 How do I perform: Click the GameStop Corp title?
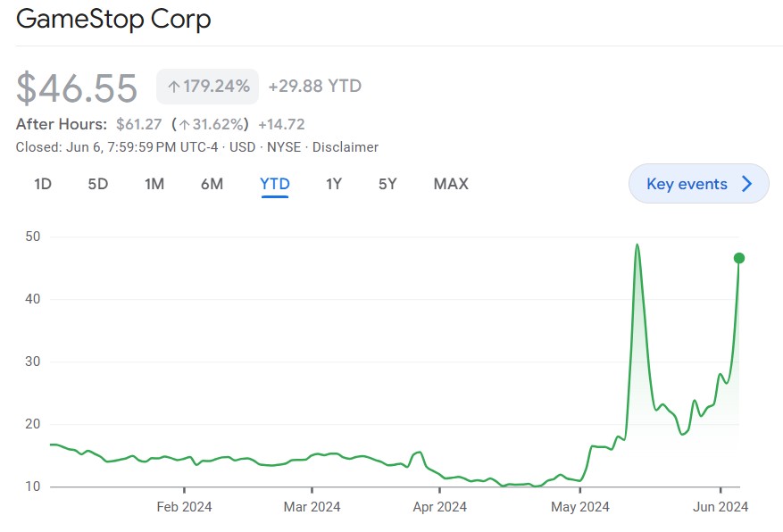pos(114,20)
